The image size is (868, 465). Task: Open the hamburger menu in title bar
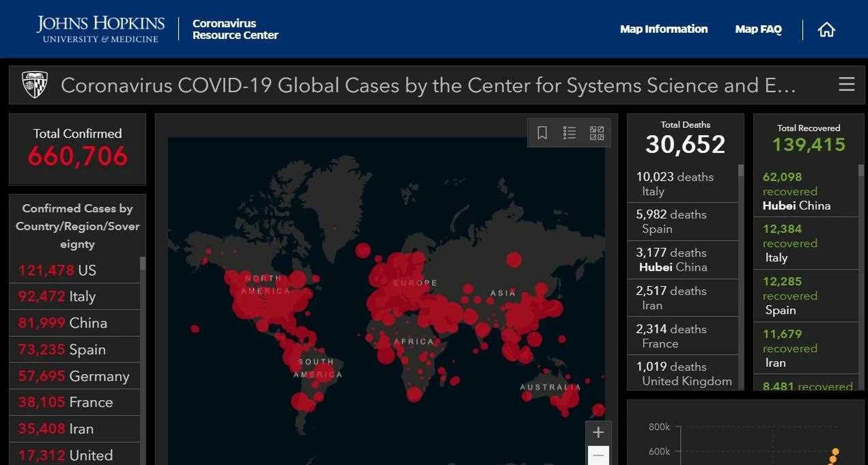pyautogui.click(x=846, y=85)
